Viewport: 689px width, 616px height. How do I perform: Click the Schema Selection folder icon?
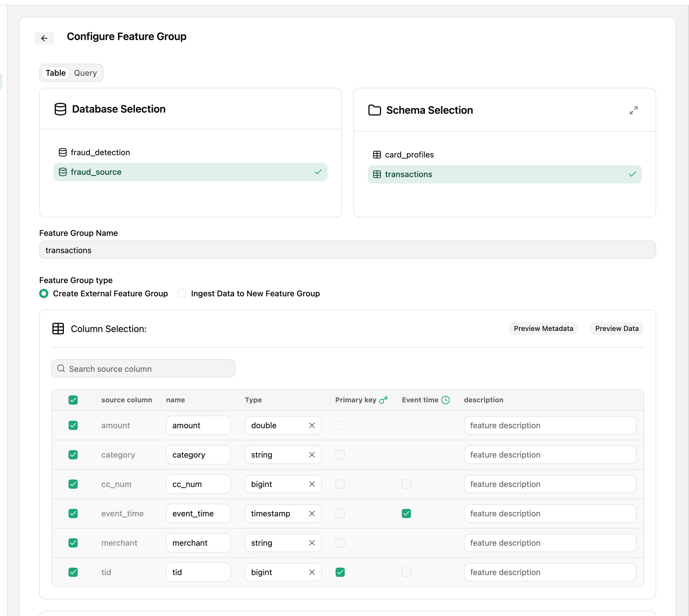[x=374, y=110]
